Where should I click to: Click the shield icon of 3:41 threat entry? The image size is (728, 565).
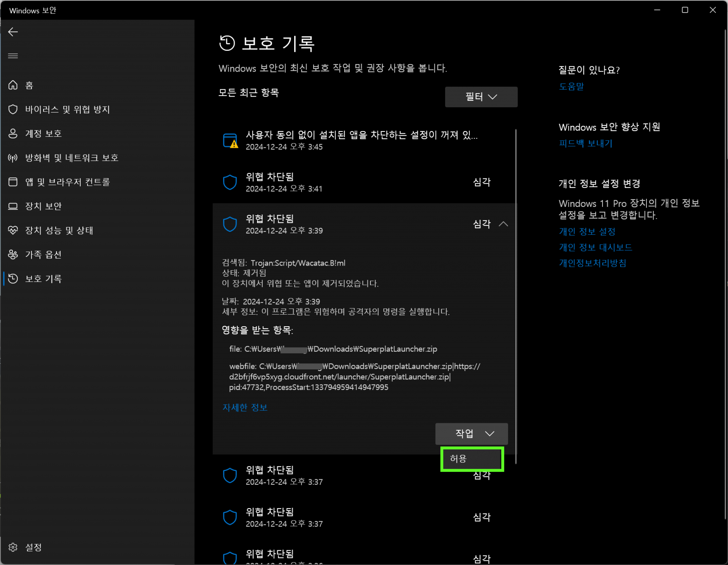point(230,182)
